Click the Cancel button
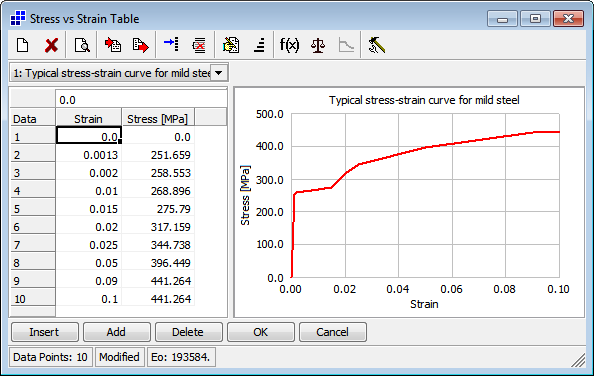 (x=333, y=332)
